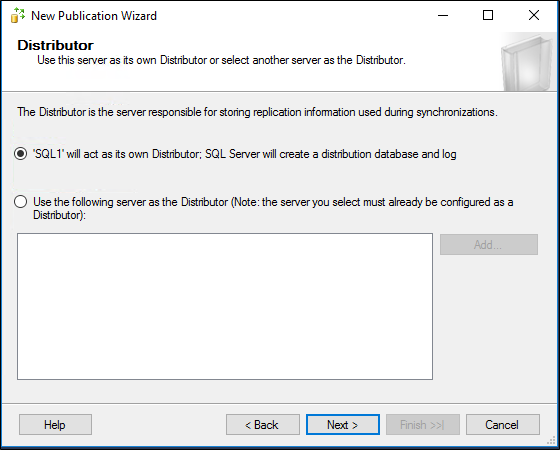Click the 'Distributor' page heading
This screenshot has height=450, width=560.
coord(55,45)
